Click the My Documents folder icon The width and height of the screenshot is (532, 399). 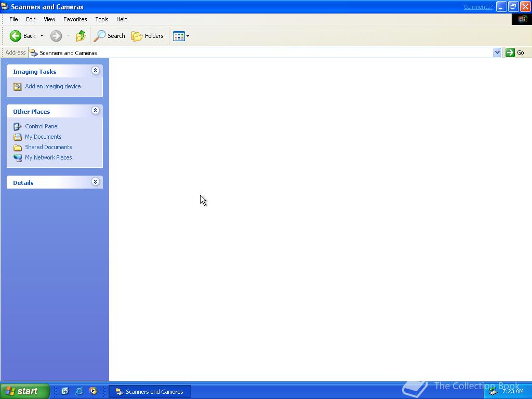point(17,137)
